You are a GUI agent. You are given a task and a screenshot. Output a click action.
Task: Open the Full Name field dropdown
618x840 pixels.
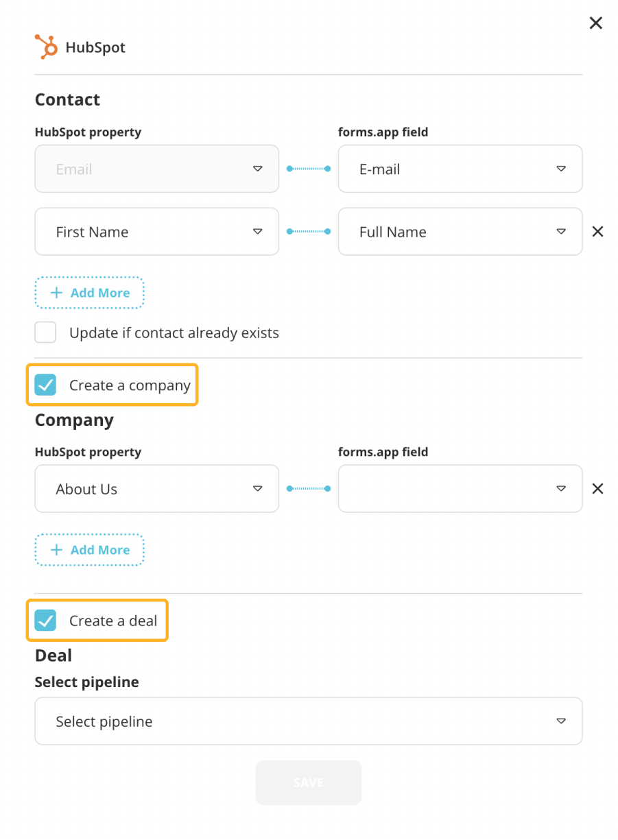[460, 232]
